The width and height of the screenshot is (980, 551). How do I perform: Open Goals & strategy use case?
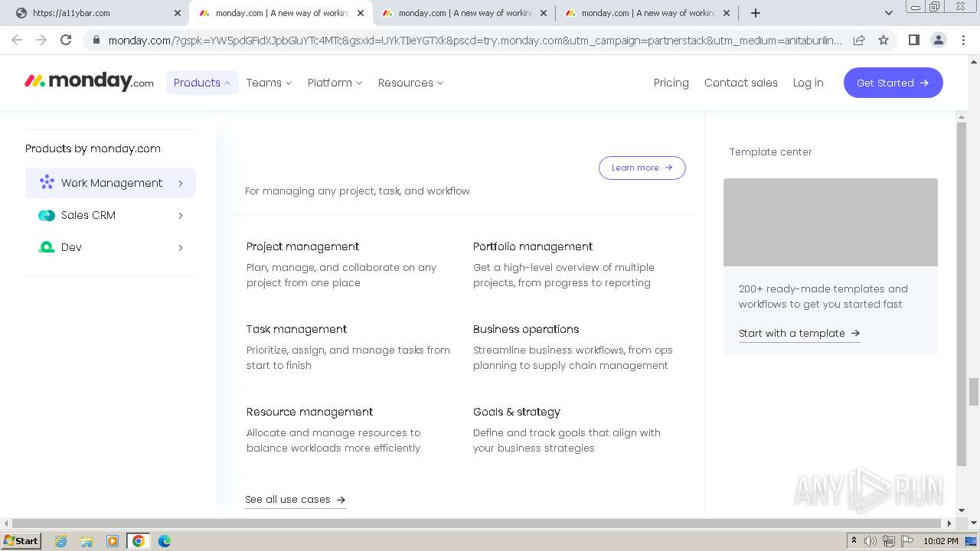(x=517, y=412)
